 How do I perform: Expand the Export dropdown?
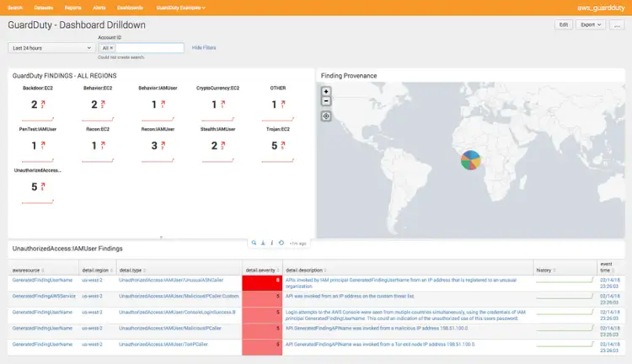click(x=591, y=25)
